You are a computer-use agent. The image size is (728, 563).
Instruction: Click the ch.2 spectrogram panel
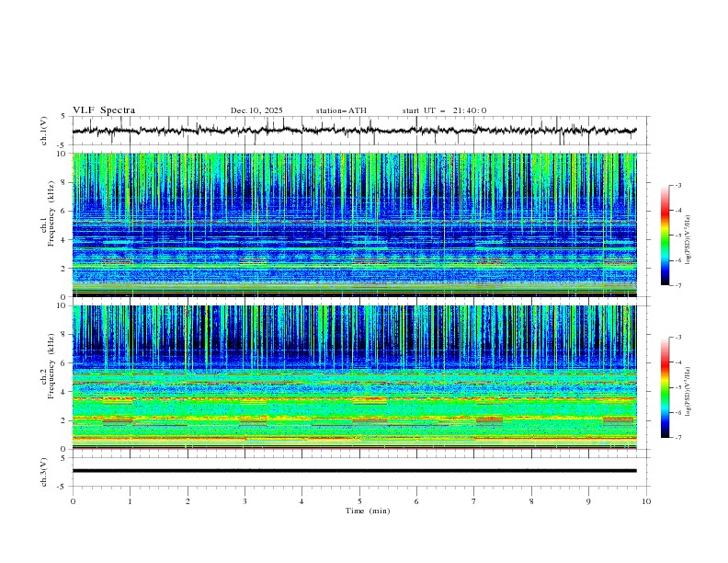coord(354,377)
